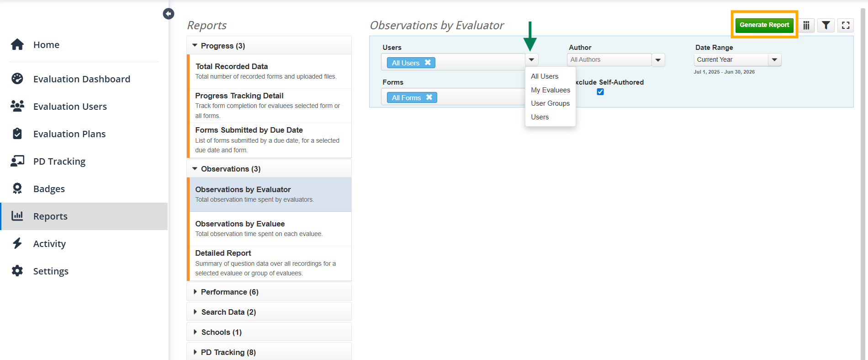Open the Date Range dropdown arrow

(774, 60)
